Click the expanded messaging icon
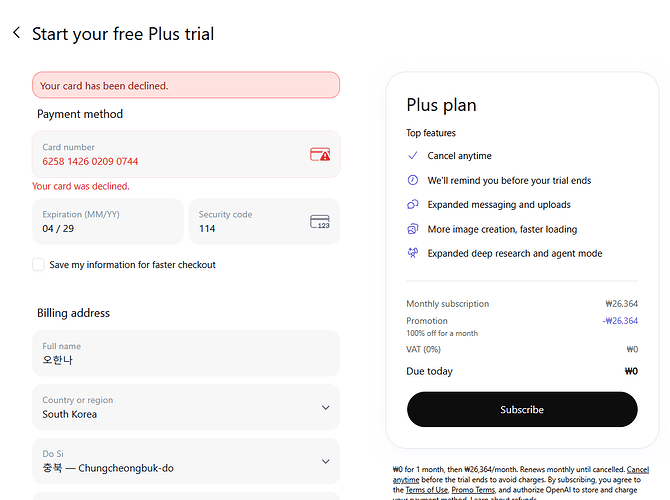 [x=413, y=205]
